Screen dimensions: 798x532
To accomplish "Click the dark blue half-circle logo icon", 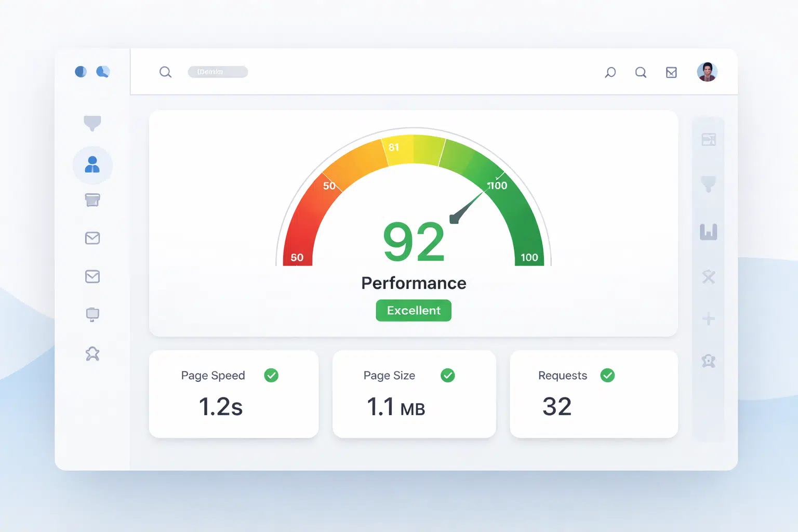I will [81, 72].
